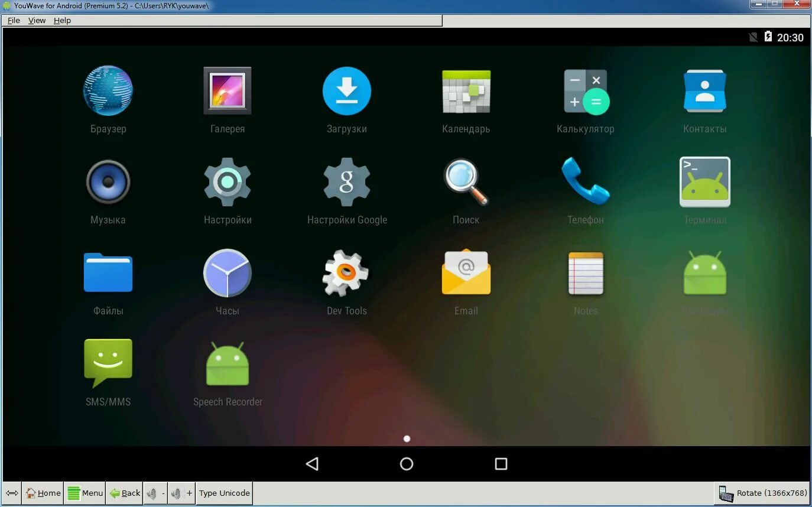812x507 pixels.
Task: Launch the Калькулятор app
Action: [586, 92]
